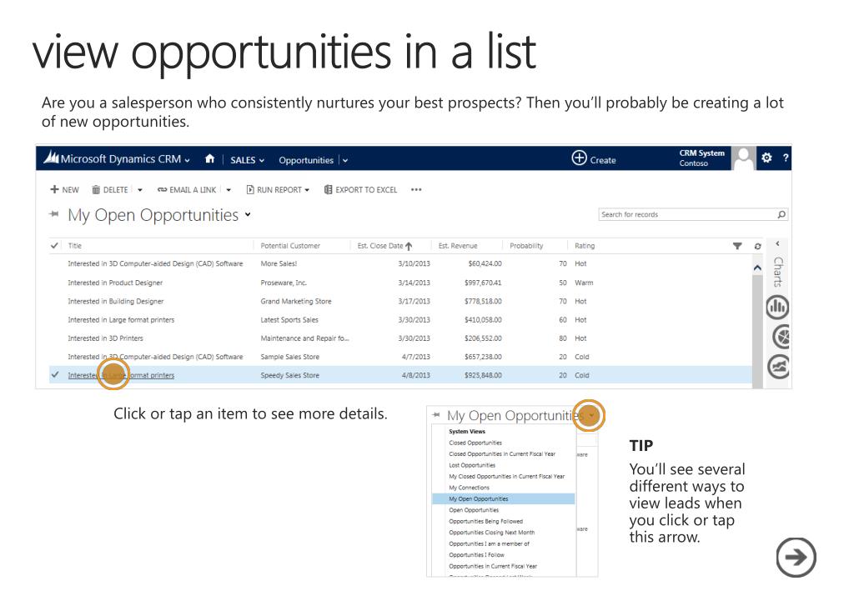Image resolution: width=854 pixels, height=616 pixels.
Task: Click the DELETE trash button
Action: tap(110, 189)
